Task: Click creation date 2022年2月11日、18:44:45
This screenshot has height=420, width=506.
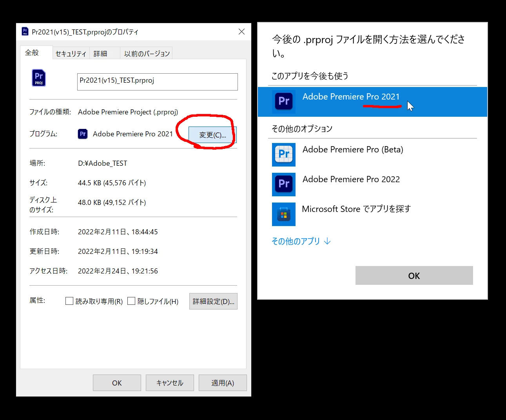Action: [x=118, y=232]
